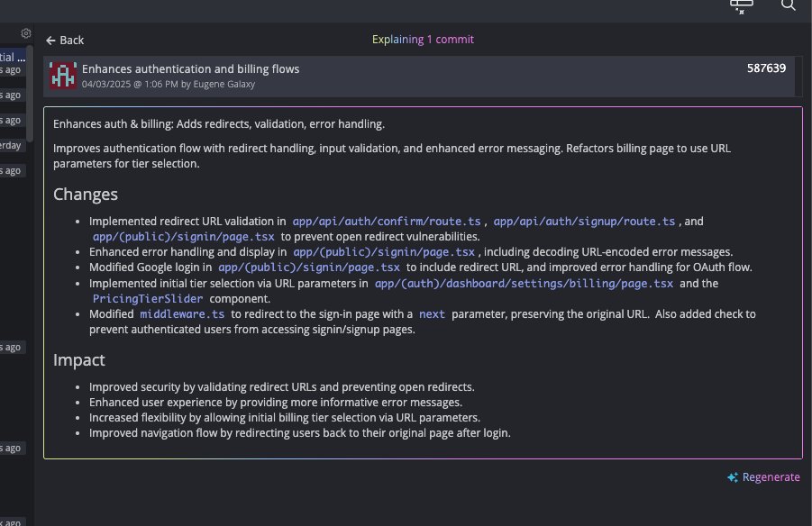Click the Changes heading

pyautogui.click(x=86, y=195)
